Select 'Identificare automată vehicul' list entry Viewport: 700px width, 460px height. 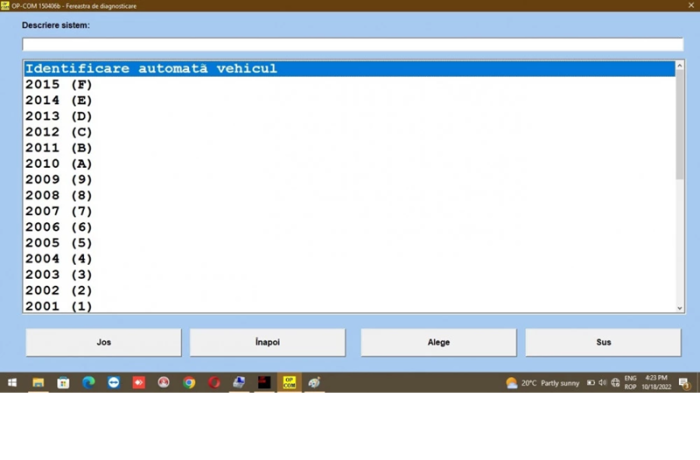coord(150,69)
